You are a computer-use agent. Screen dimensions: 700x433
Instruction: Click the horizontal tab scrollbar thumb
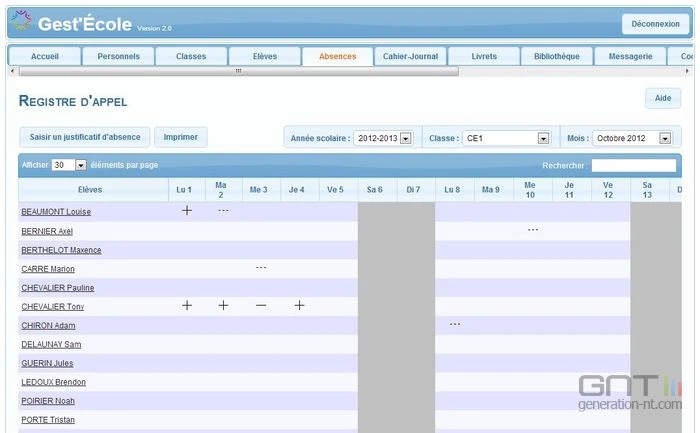[238, 71]
